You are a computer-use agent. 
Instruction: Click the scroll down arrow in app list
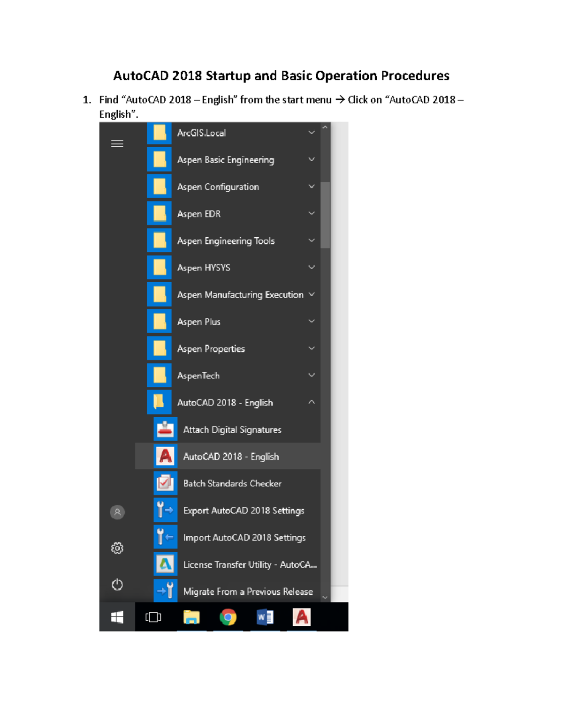point(325,597)
